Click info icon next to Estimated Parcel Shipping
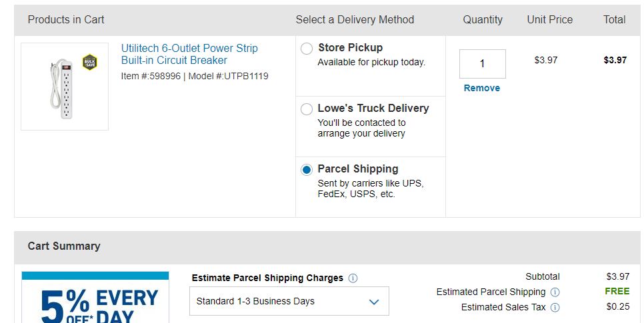Viewport: 644px width, 323px height. click(x=555, y=292)
